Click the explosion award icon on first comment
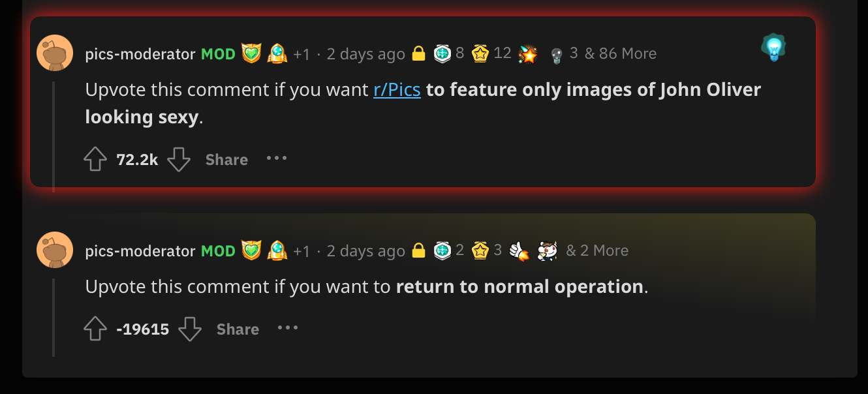This screenshot has width=868, height=394. tap(527, 54)
